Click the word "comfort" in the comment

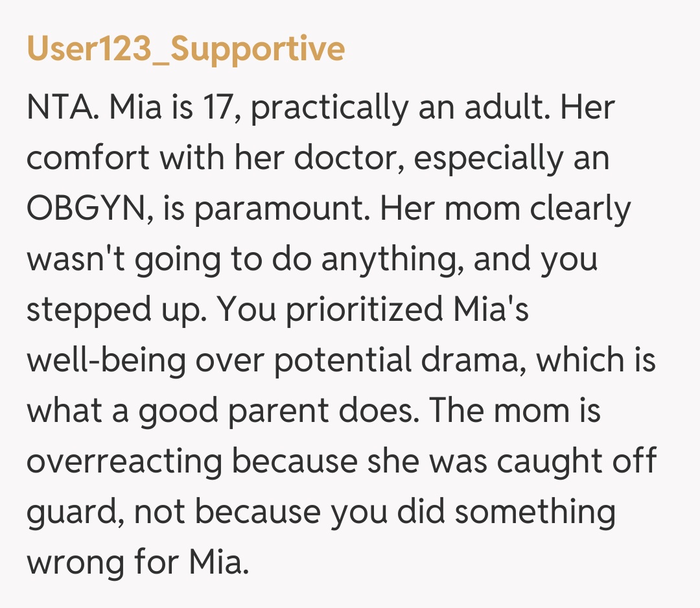[87, 159]
